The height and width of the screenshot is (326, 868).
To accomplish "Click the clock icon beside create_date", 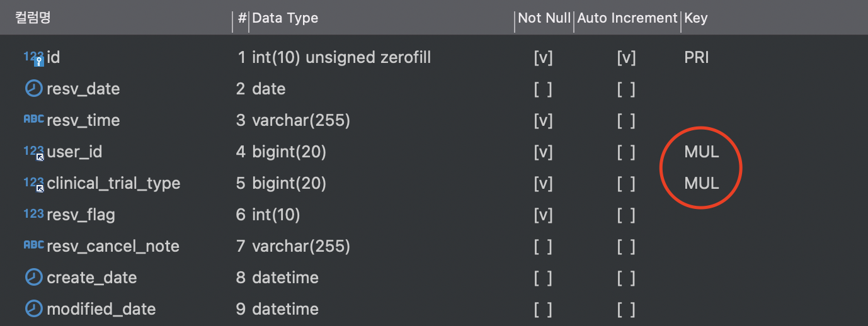I will pyautogui.click(x=33, y=277).
